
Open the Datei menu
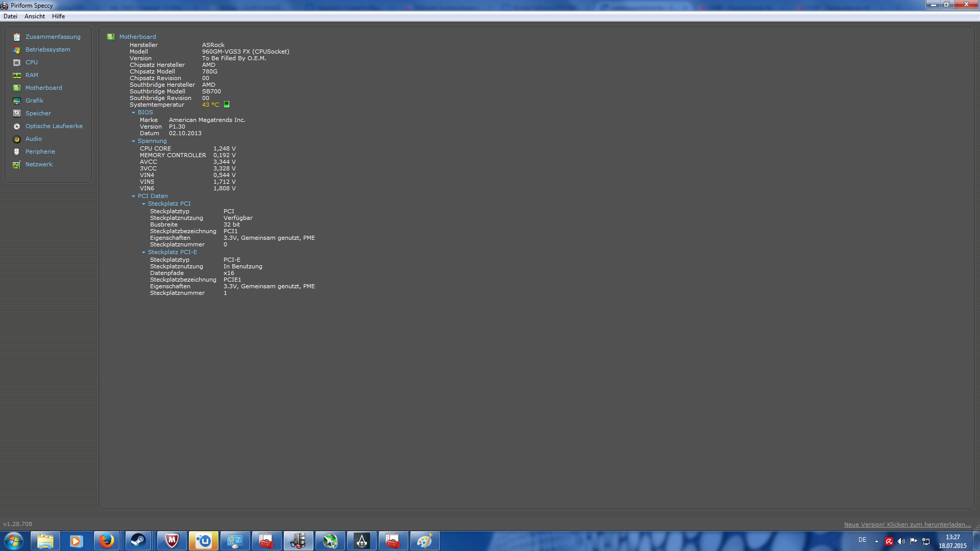click(x=10, y=16)
